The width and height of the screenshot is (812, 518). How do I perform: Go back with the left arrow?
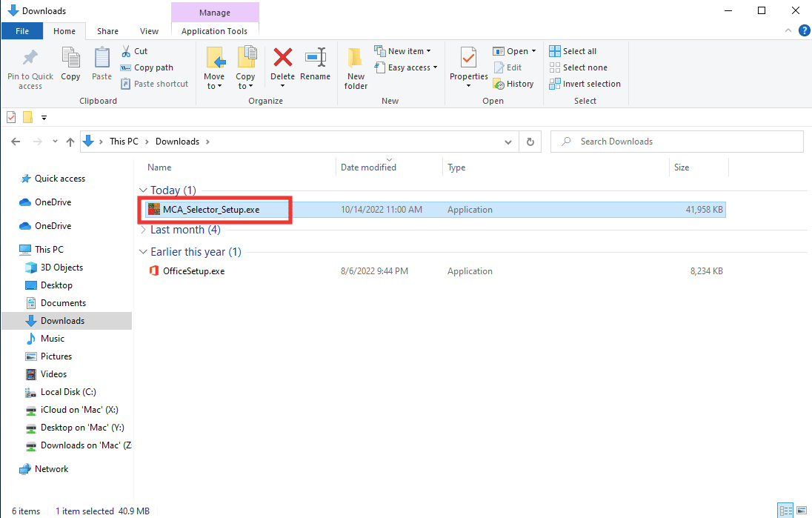point(16,142)
